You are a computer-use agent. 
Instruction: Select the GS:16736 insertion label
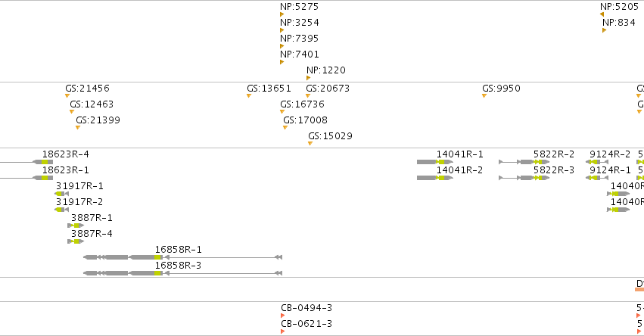[302, 104]
